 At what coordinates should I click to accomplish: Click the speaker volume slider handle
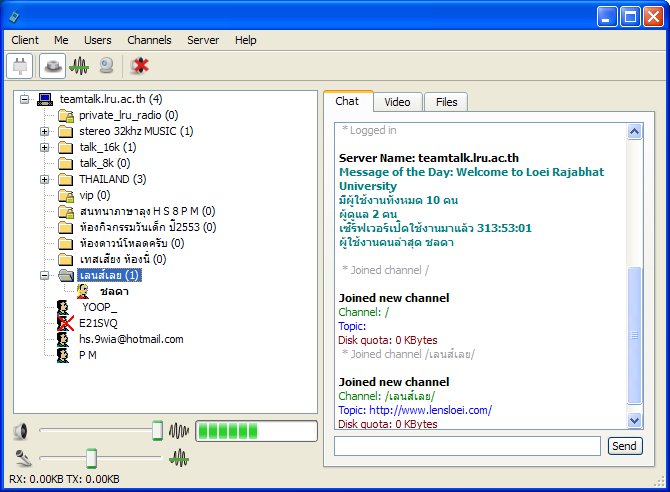(157, 431)
